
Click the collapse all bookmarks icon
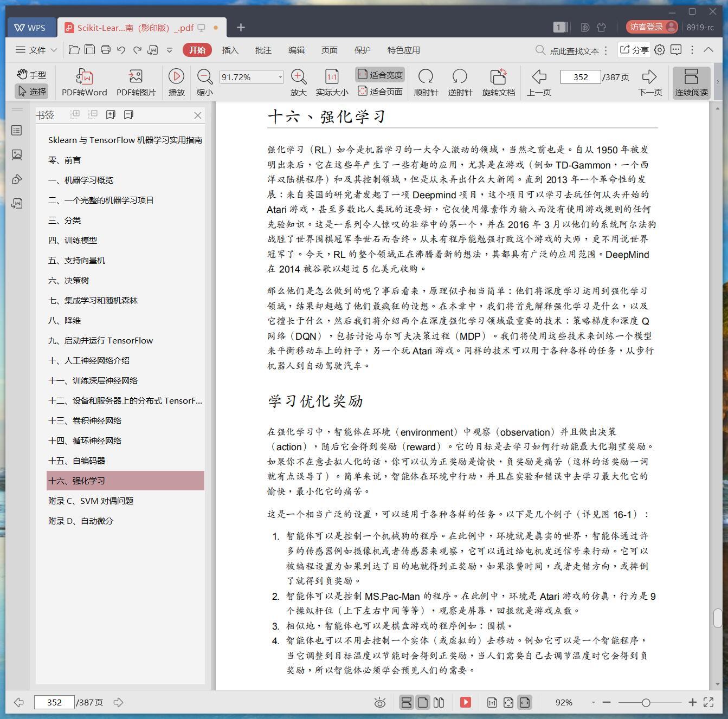point(93,114)
